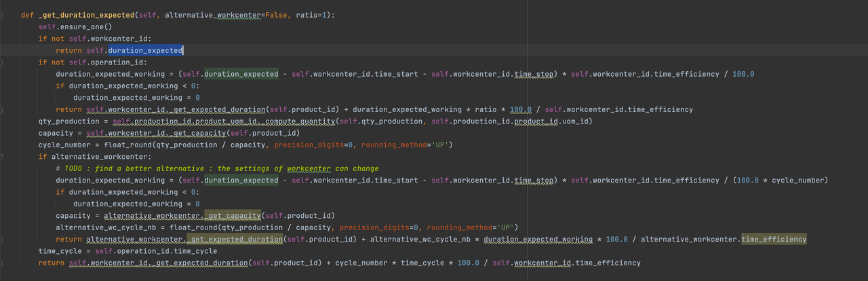
Task: Click 'ratio' in the first return statement
Action: [486, 109]
